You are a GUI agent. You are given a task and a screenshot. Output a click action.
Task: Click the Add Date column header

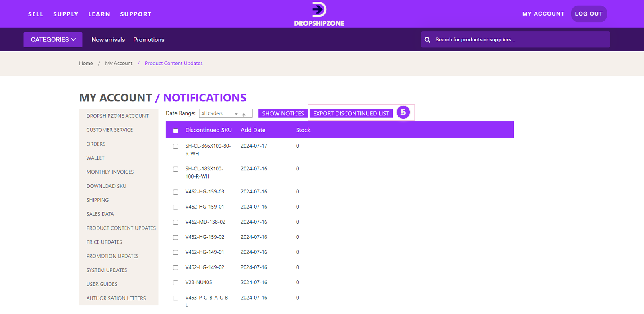pos(253,130)
